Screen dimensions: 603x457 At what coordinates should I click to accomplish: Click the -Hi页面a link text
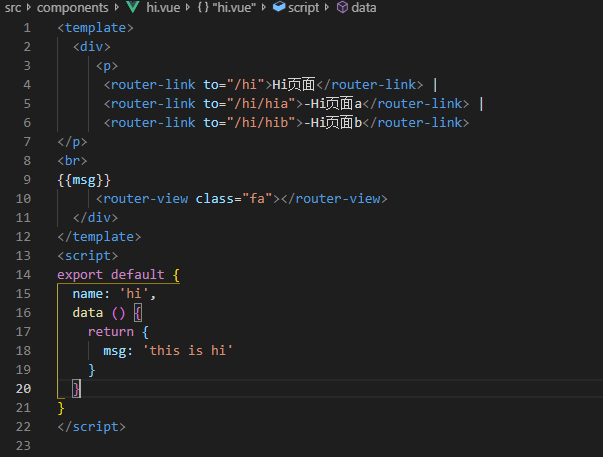pyautogui.click(x=333, y=103)
